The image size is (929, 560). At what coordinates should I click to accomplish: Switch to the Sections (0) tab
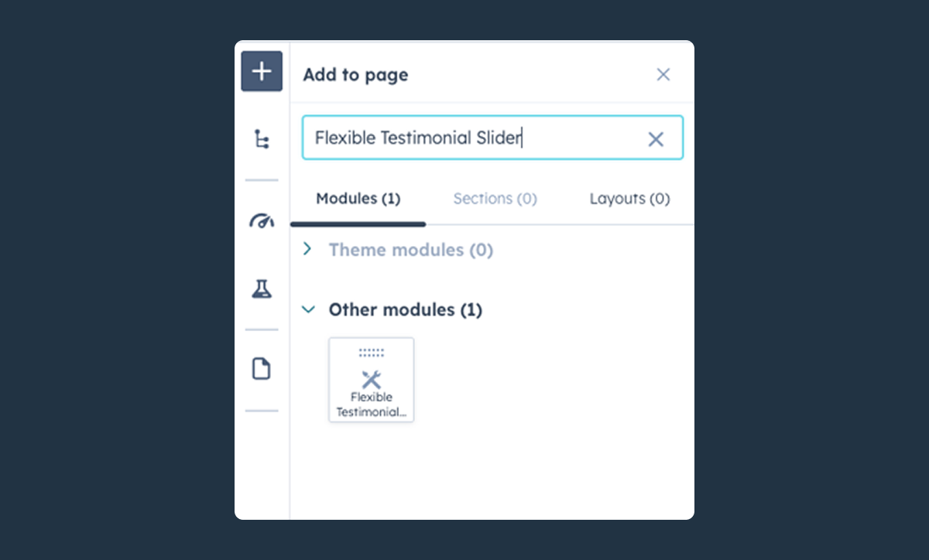[x=495, y=199]
